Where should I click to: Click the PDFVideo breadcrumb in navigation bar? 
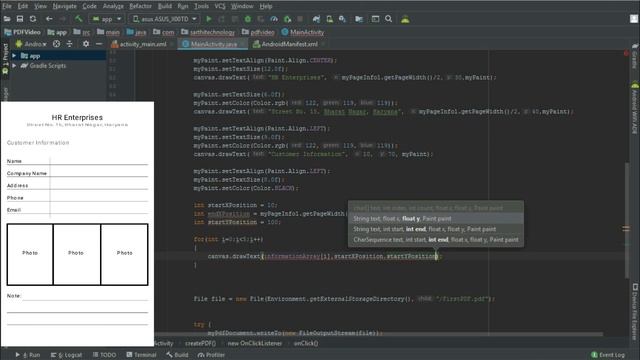click(22, 32)
